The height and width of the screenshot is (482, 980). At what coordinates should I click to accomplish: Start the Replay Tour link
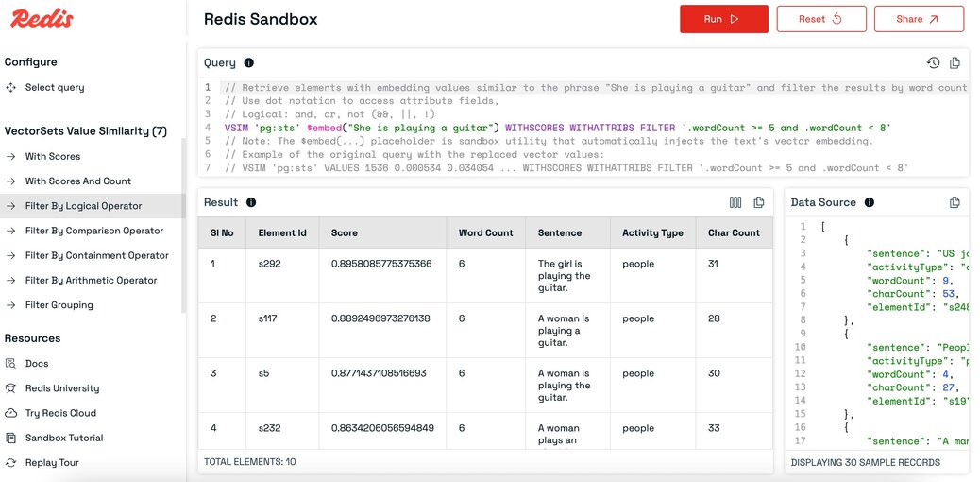52,463
